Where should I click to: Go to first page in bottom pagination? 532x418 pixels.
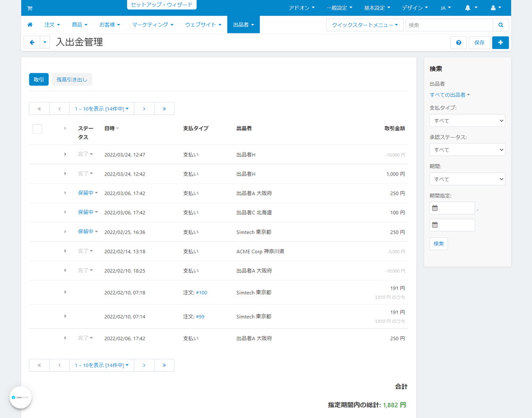click(x=39, y=365)
